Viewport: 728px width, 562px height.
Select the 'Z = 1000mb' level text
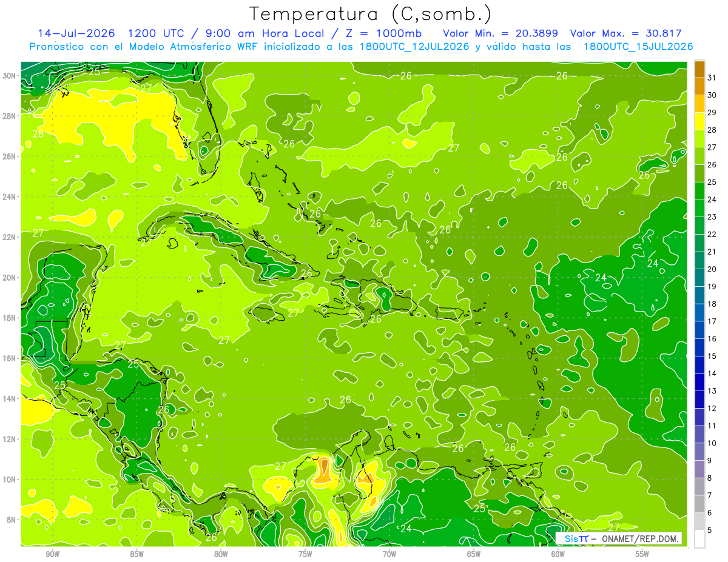(x=383, y=33)
